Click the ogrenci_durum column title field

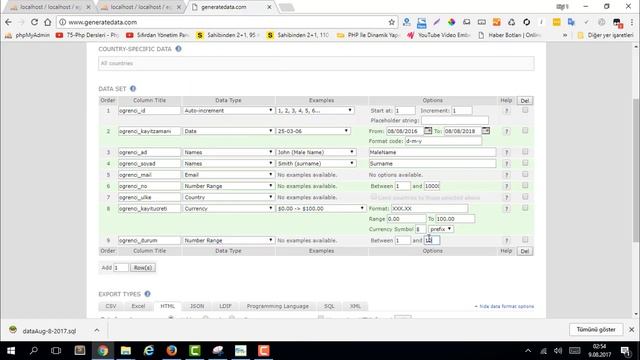(x=149, y=240)
